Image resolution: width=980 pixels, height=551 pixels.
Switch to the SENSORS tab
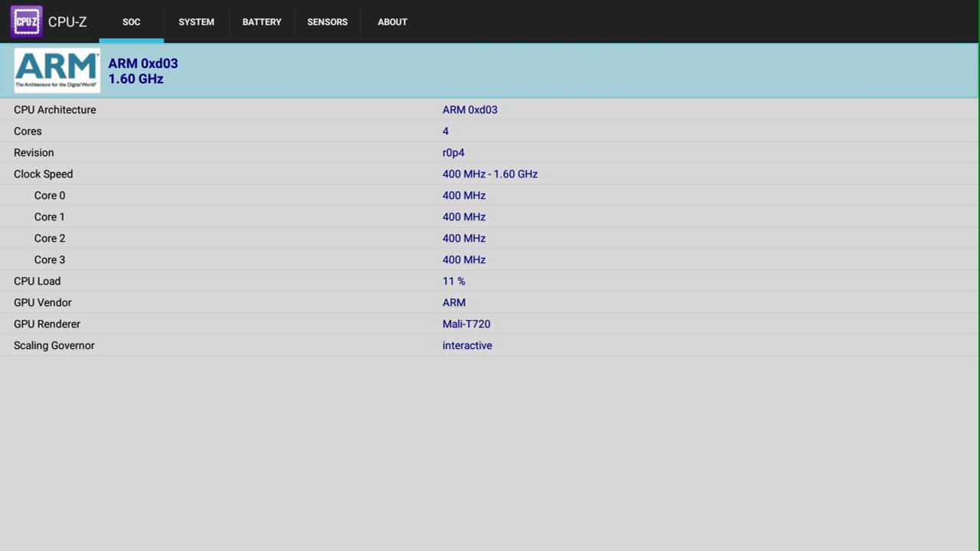tap(328, 21)
